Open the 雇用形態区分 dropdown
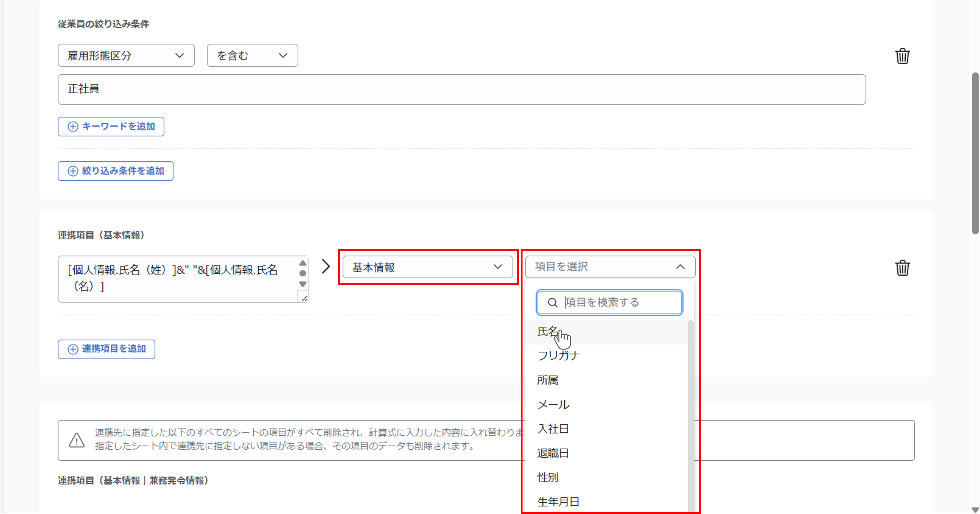Image resolution: width=980 pixels, height=514 pixels. 126,55
